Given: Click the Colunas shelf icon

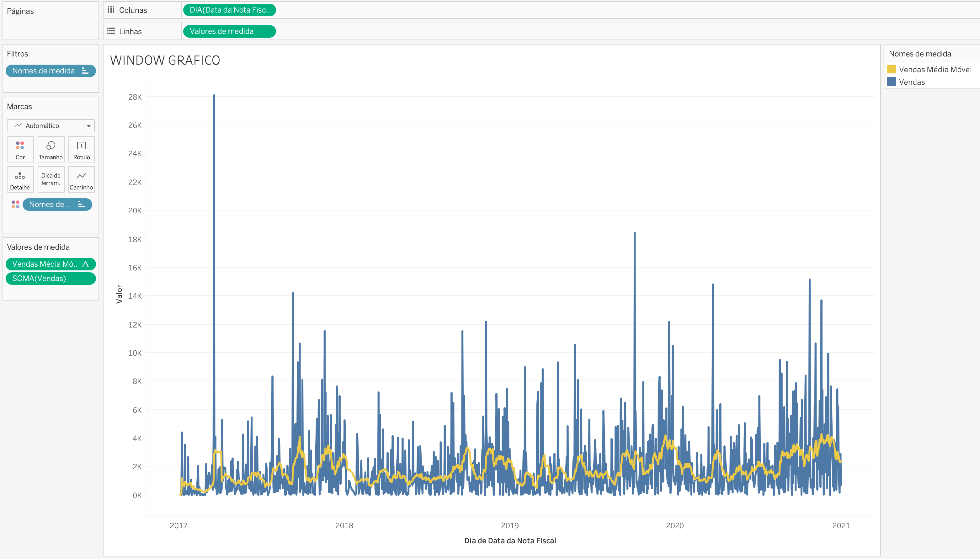Looking at the screenshot, I should coord(111,10).
